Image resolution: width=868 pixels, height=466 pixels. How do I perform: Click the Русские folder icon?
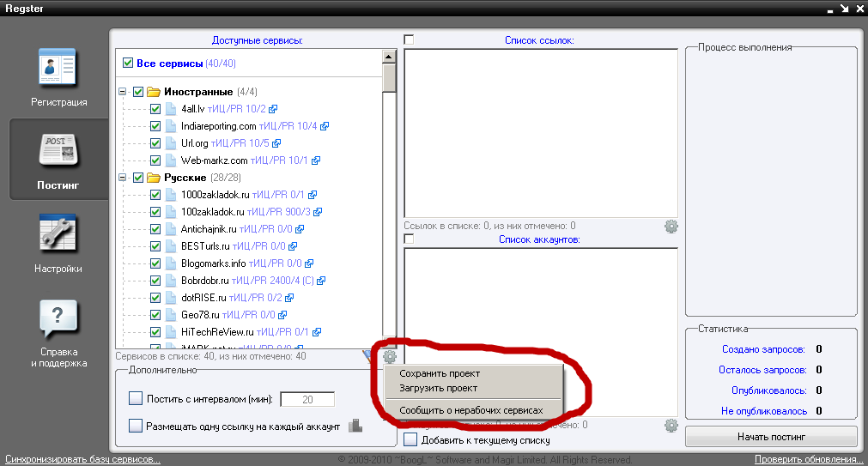click(x=154, y=178)
